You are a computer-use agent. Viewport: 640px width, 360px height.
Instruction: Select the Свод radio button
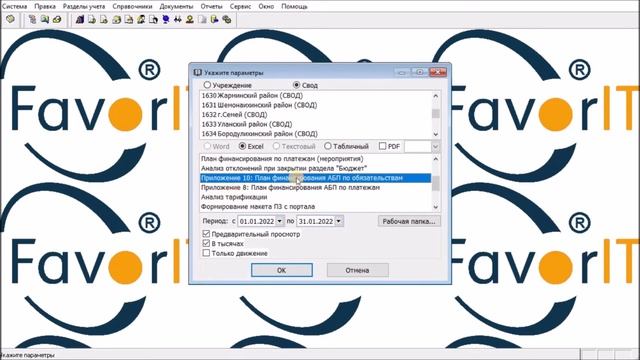(x=297, y=85)
